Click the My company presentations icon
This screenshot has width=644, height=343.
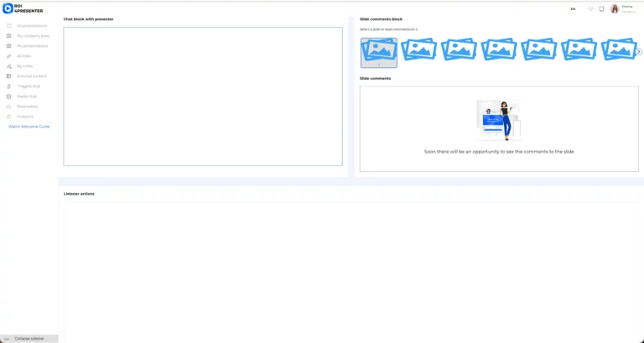tap(8, 36)
